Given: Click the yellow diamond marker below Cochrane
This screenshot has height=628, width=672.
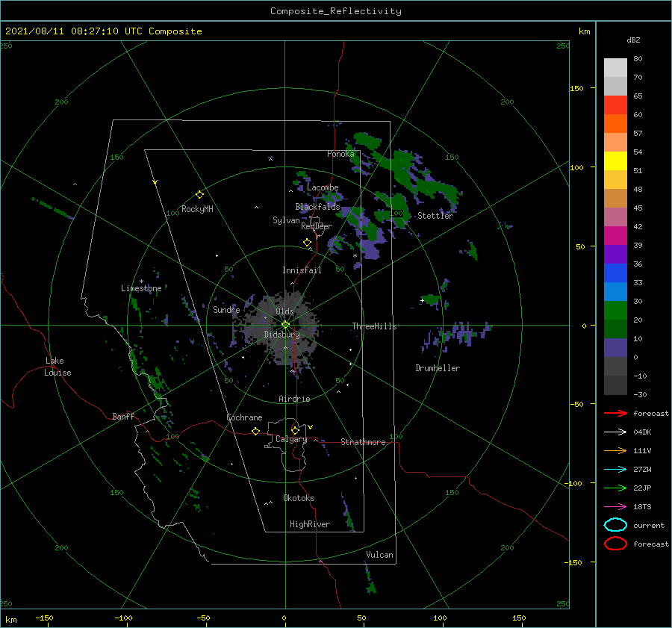Looking at the screenshot, I should pyautogui.click(x=255, y=431).
